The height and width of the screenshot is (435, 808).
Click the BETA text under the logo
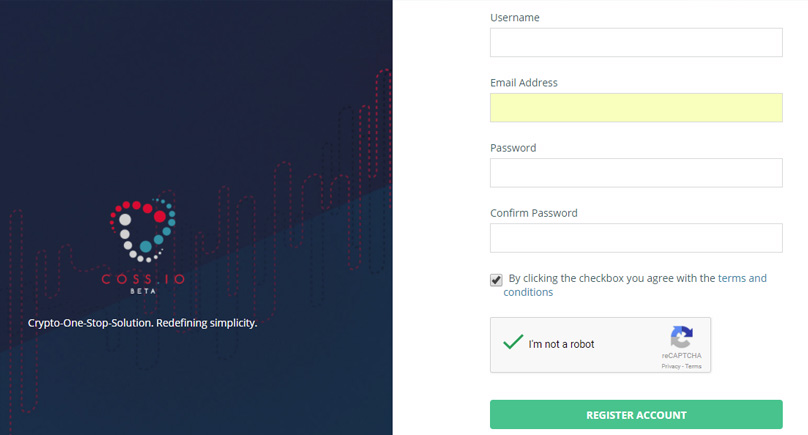coord(143,291)
